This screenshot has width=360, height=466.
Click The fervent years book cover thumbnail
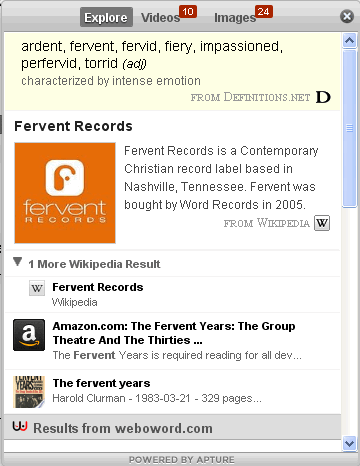pyautogui.click(x=29, y=392)
